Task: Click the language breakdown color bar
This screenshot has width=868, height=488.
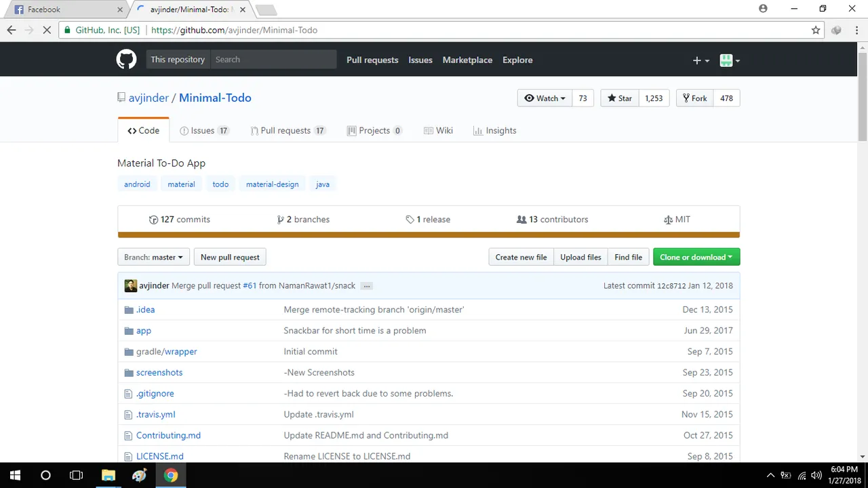Action: click(429, 235)
